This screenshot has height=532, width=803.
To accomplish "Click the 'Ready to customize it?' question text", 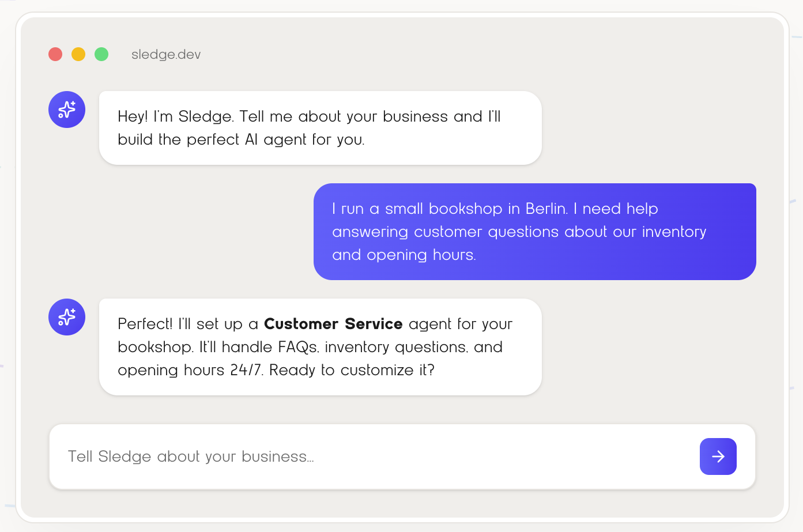I will point(352,370).
